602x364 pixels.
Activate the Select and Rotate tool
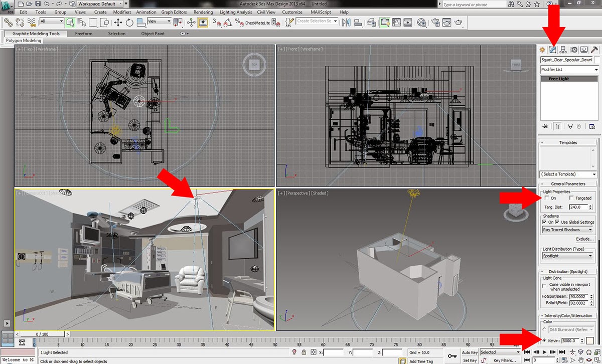129,22
